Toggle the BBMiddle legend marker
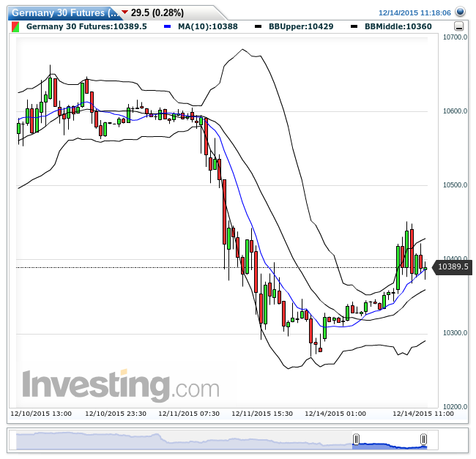Screen dimensions: 476x459 tap(354, 26)
